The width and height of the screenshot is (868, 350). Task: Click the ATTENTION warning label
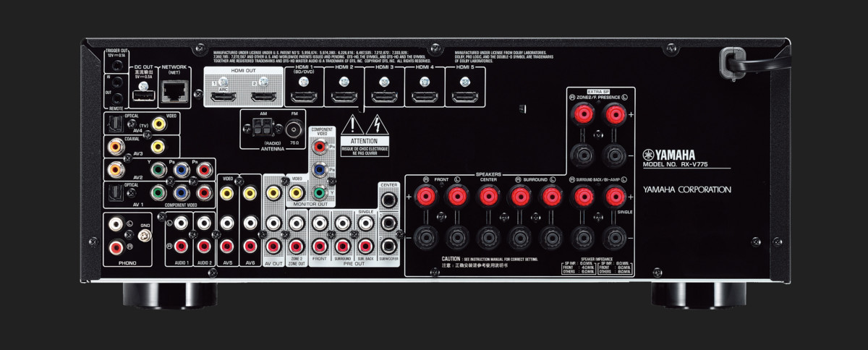[x=365, y=147]
